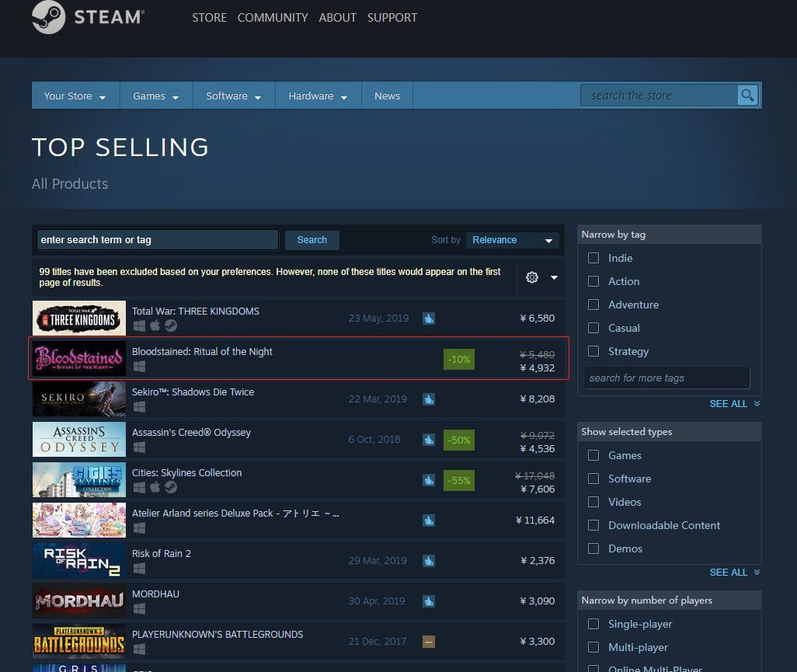This screenshot has height=672, width=797.
Task: Click review thumbs-up icon for Sekiro
Action: [x=429, y=399]
